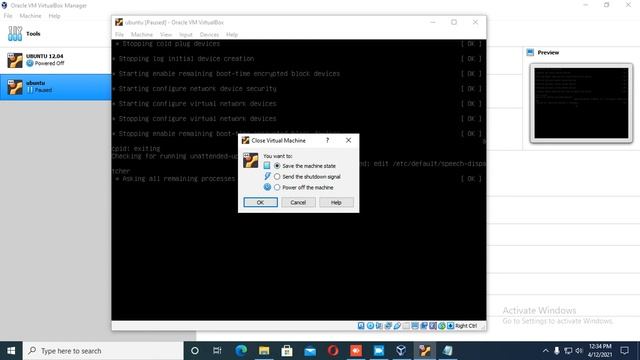This screenshot has height=360, width=640.
Task: Click the question mark in dialog title bar
Action: tap(327, 140)
